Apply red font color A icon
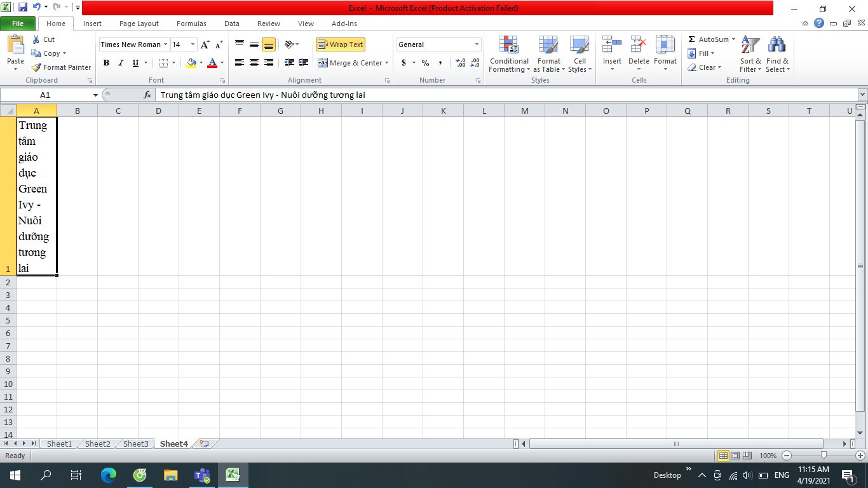This screenshot has height=488, width=868. (212, 63)
